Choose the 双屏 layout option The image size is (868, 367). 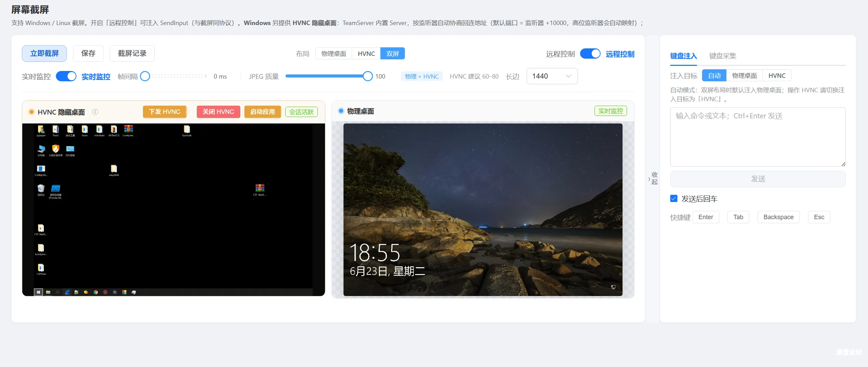pos(393,54)
